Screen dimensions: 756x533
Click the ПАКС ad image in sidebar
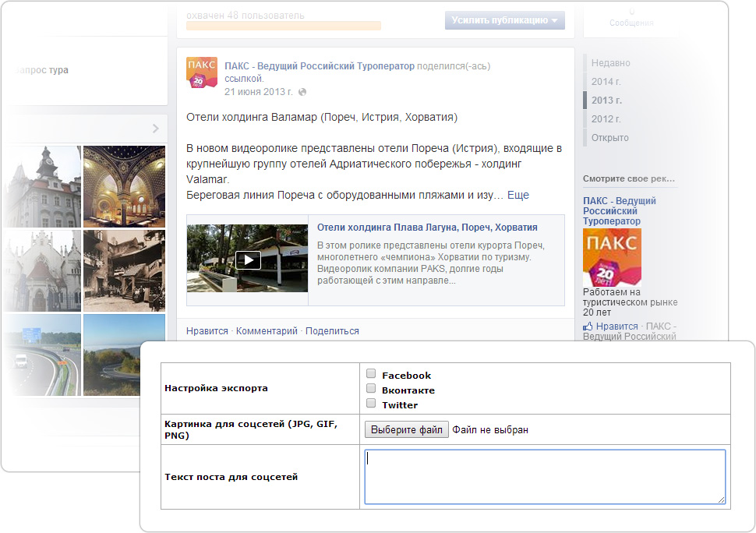(612, 257)
